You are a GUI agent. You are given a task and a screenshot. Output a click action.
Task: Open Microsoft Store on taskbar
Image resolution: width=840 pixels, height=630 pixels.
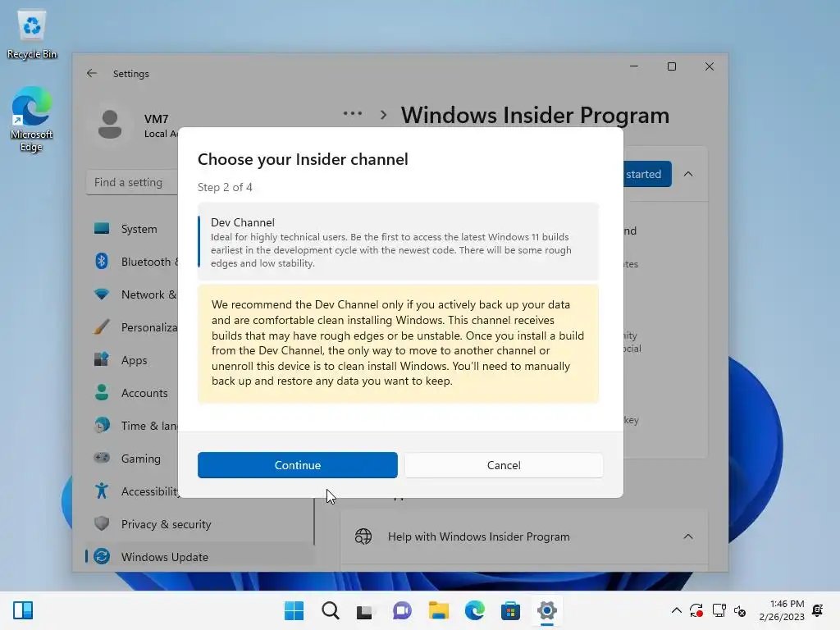point(510,610)
